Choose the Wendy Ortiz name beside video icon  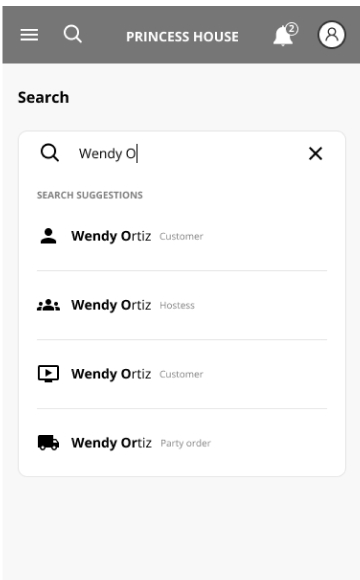pos(111,374)
